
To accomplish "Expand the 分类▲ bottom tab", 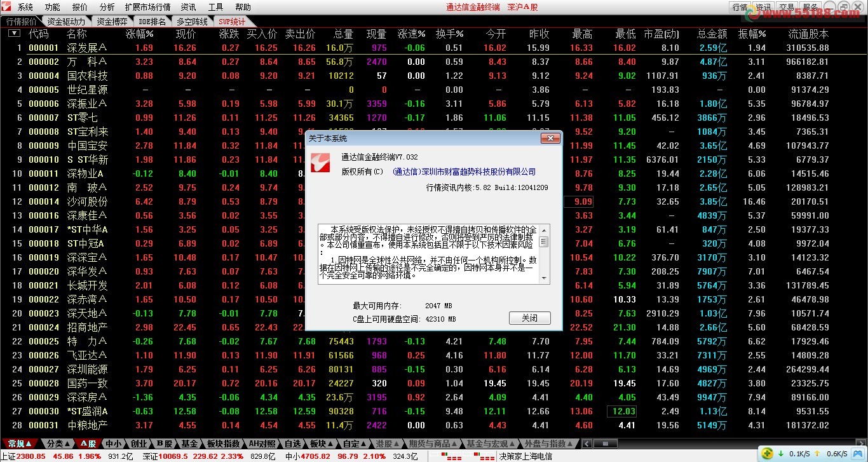I will pos(58,444).
